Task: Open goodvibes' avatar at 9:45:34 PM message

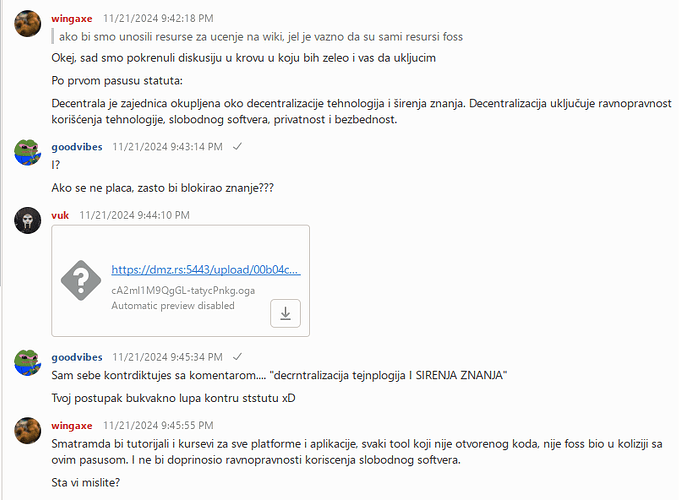Action: point(28,362)
